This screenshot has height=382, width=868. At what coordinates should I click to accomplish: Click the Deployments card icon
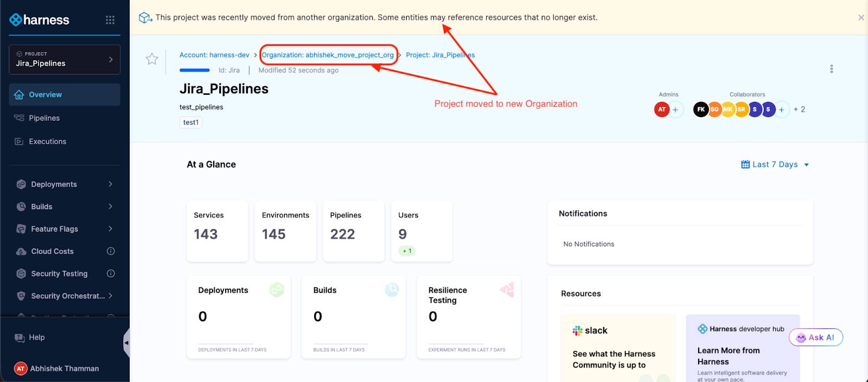tap(277, 290)
